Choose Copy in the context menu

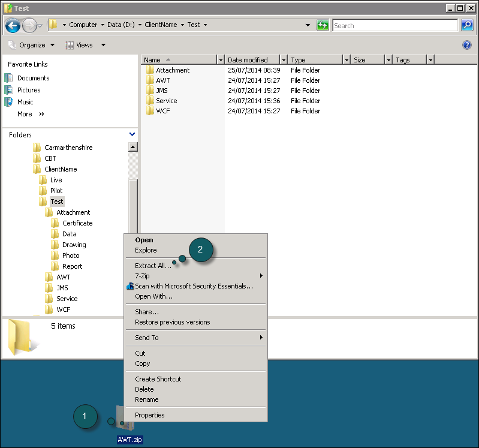coord(195,363)
